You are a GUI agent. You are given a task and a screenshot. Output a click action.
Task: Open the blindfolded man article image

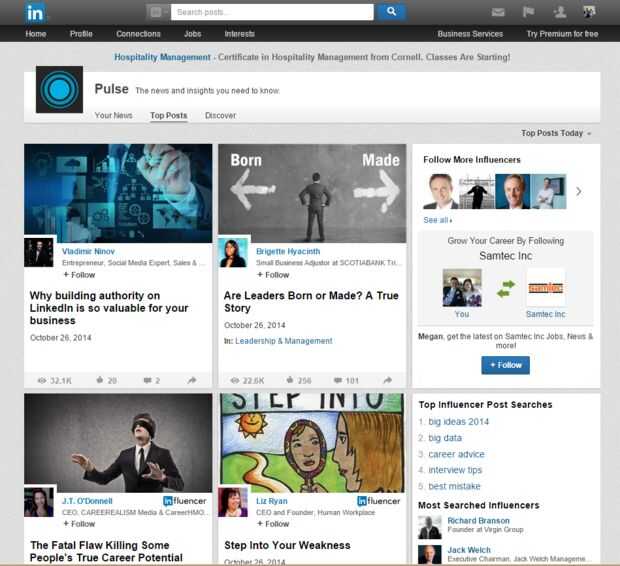(x=118, y=443)
